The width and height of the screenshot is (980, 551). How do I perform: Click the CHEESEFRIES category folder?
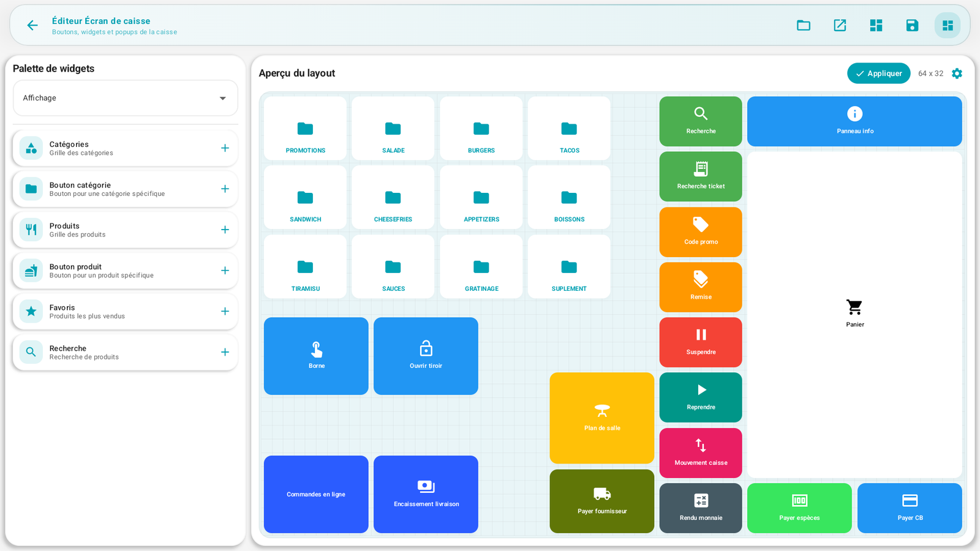(393, 198)
